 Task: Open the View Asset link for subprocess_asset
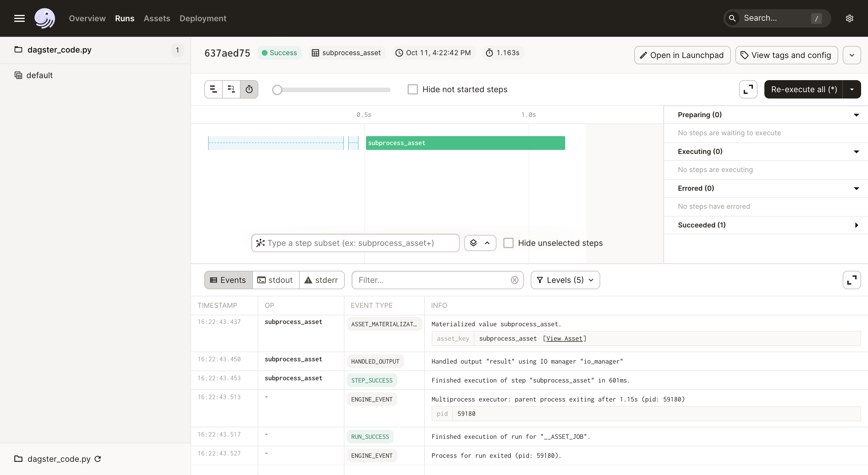point(564,339)
